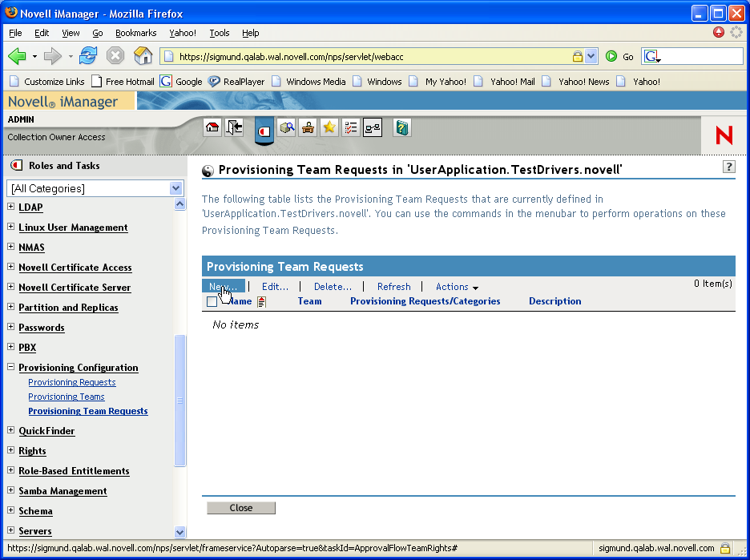Image resolution: width=750 pixels, height=560 pixels.
Task: Expand the QuickFinder category
Action: (11, 430)
